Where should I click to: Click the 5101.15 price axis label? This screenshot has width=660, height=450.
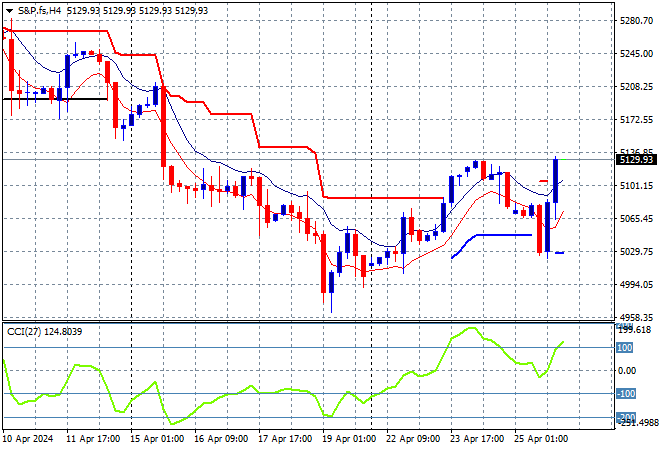pyautogui.click(x=636, y=186)
